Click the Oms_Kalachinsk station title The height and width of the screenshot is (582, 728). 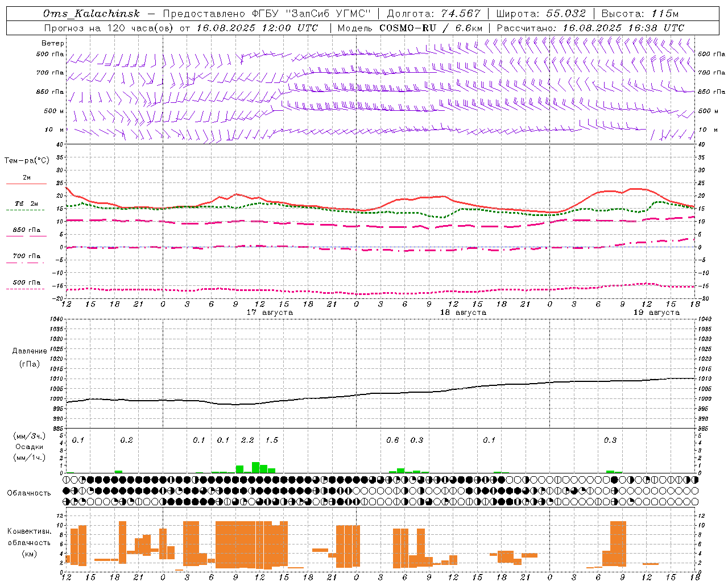[x=92, y=14]
